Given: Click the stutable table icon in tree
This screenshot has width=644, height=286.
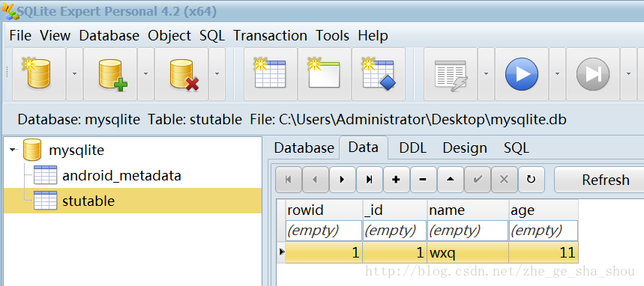Looking at the screenshot, I should pos(45,201).
